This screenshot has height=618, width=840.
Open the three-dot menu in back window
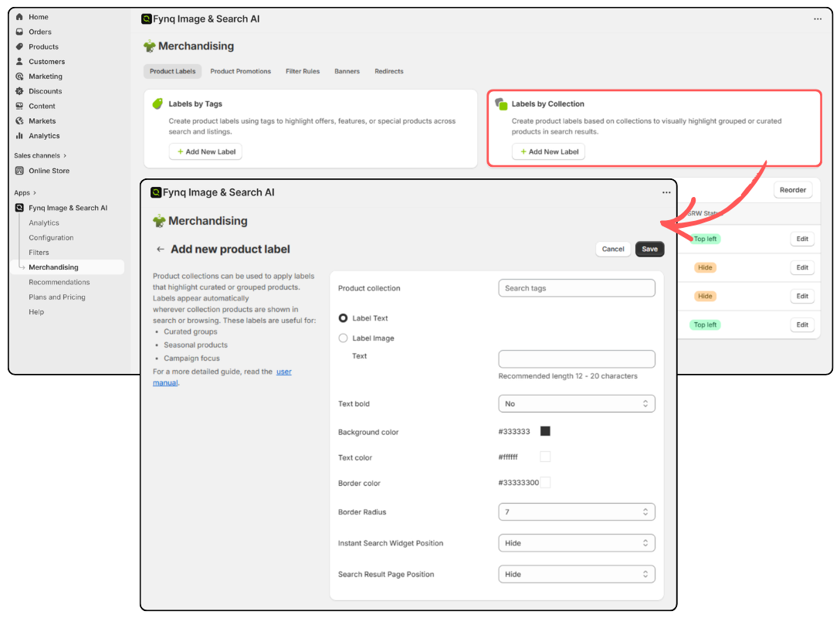pos(818,19)
